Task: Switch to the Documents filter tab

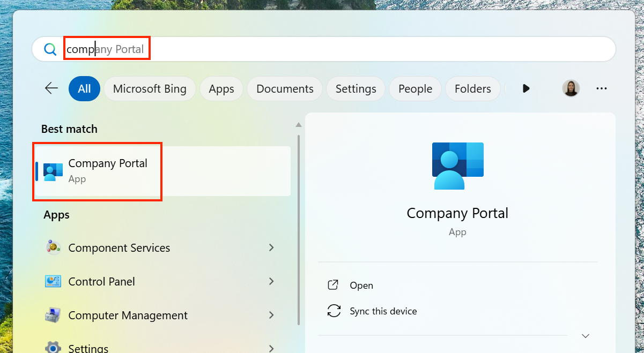Action: coord(285,89)
